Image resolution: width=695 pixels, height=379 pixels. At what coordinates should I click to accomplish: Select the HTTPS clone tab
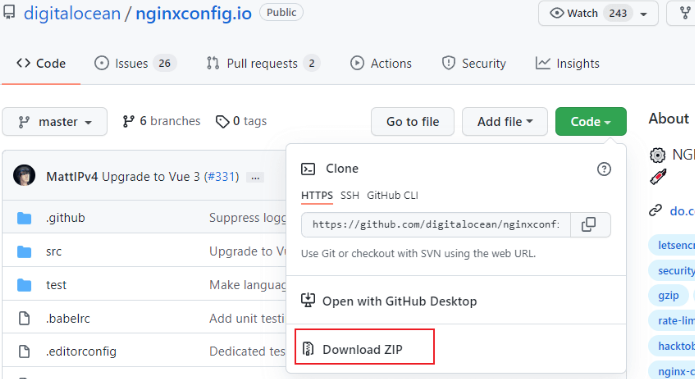pyautogui.click(x=317, y=195)
